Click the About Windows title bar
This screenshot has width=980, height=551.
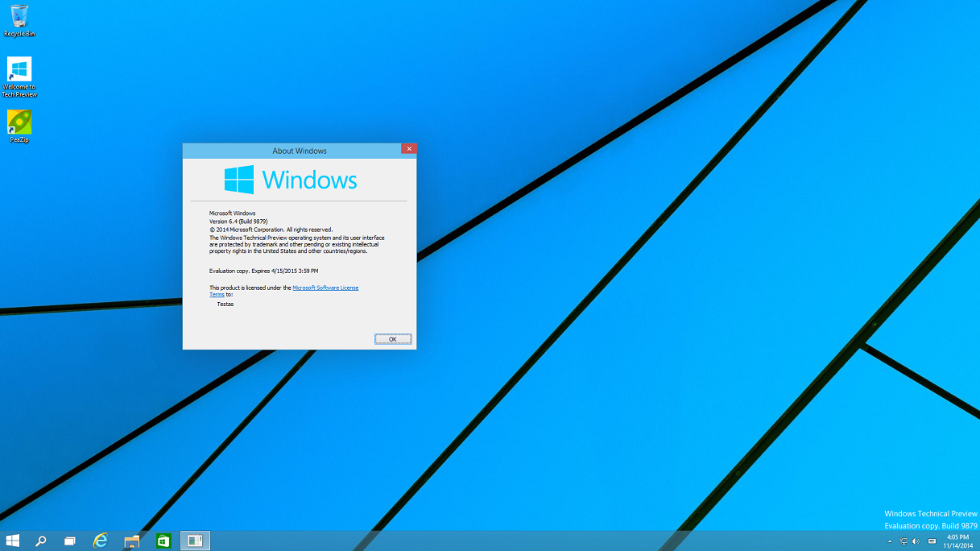click(299, 151)
